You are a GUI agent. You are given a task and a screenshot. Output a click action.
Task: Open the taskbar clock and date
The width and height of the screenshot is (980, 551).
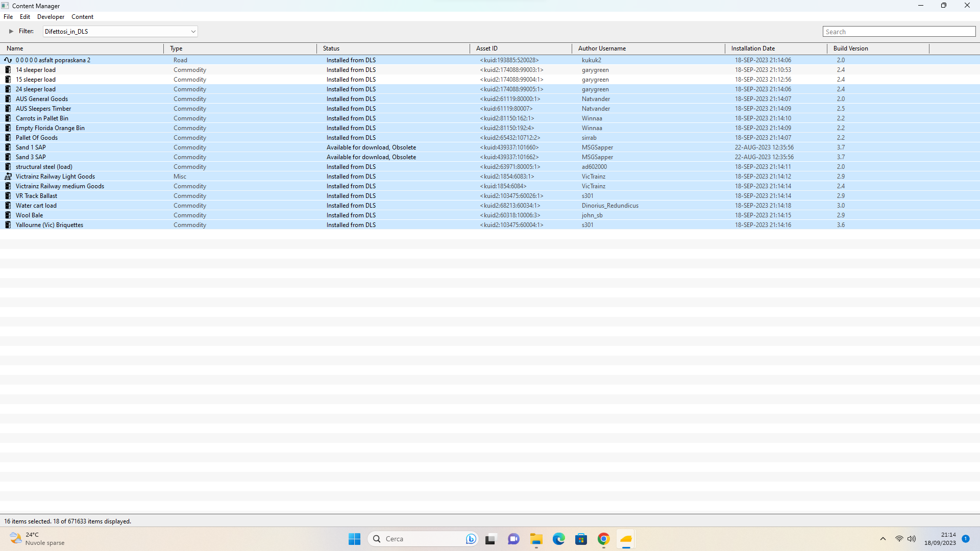pos(940,539)
